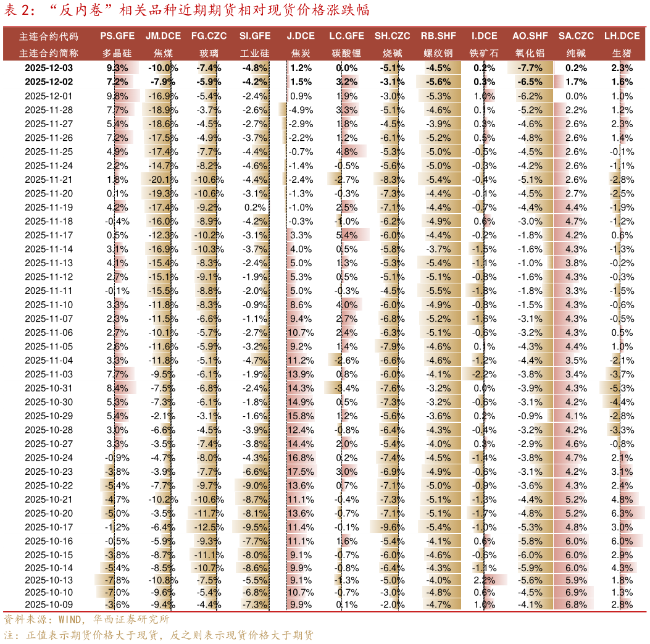The width and height of the screenshot is (650, 644).
Task: Click the 2025-10-13 date row label
Action: pyautogui.click(x=49, y=580)
